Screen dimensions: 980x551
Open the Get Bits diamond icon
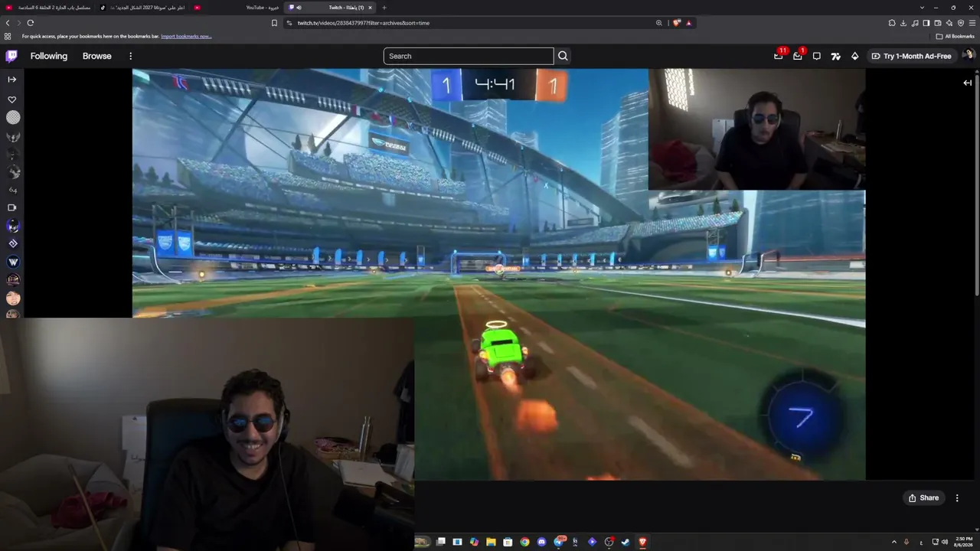pos(855,56)
